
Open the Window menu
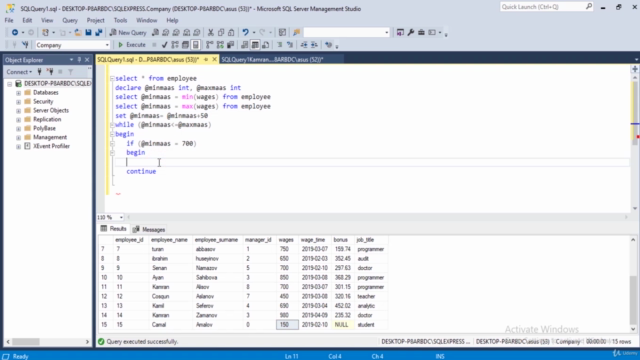147,20
